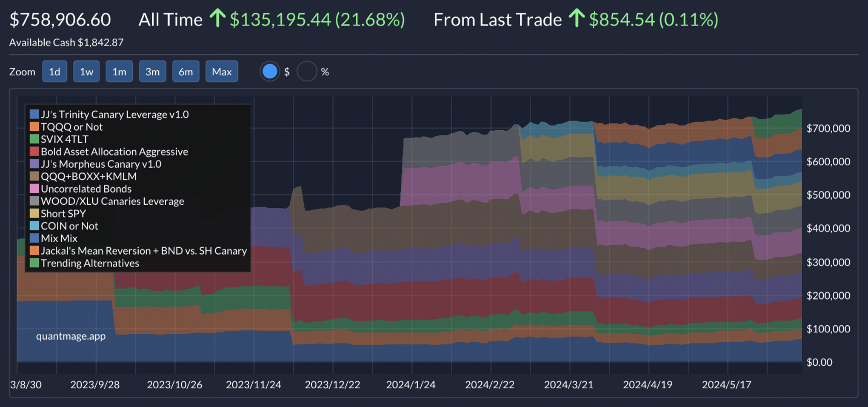This screenshot has height=407, width=868.
Task: Click the 'TQQQ or Not' legend label
Action: pos(71,127)
